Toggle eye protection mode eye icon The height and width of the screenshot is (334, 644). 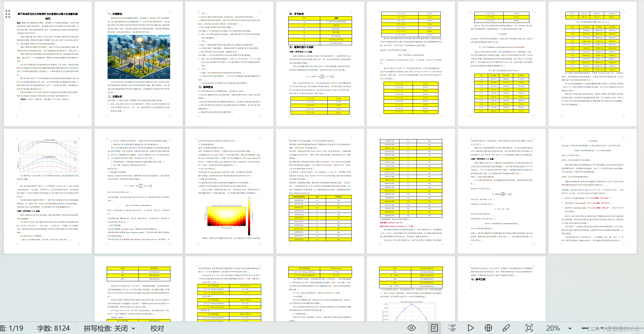coord(411,328)
